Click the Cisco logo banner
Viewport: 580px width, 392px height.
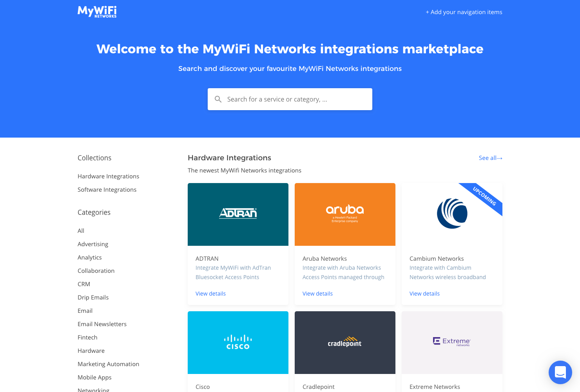(x=238, y=343)
